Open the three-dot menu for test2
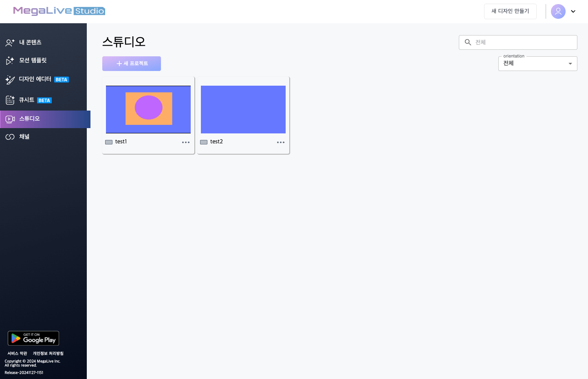The image size is (588, 379). tap(281, 142)
